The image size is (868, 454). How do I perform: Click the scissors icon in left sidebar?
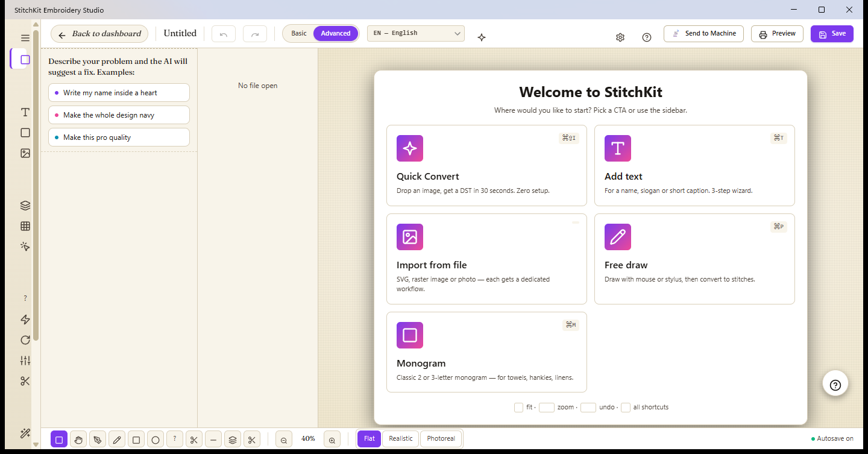click(25, 381)
